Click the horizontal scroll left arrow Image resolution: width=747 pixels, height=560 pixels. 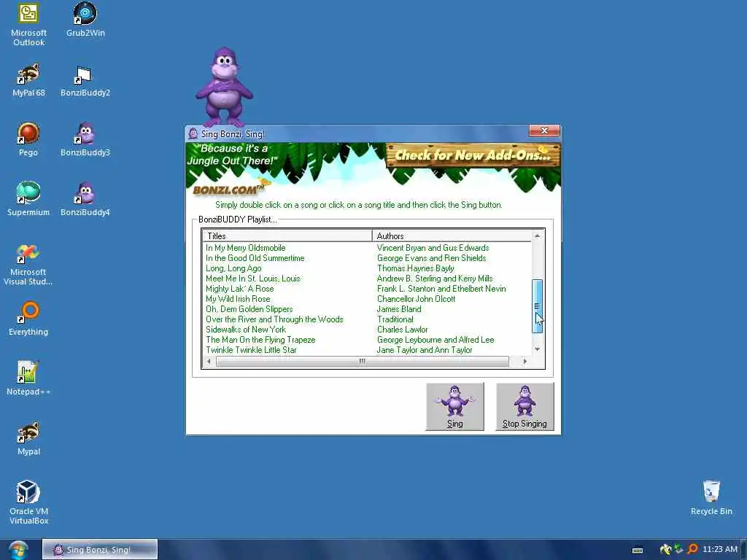(x=208, y=362)
